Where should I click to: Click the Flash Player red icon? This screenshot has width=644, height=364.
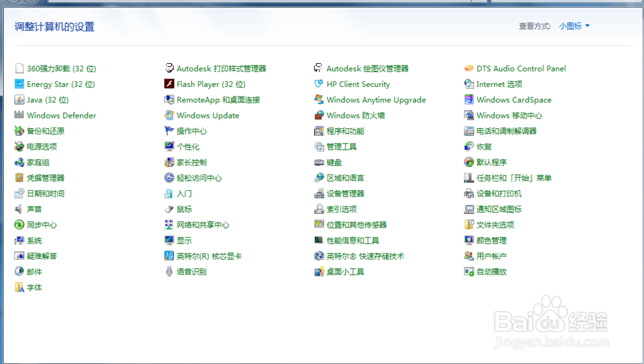click(169, 84)
